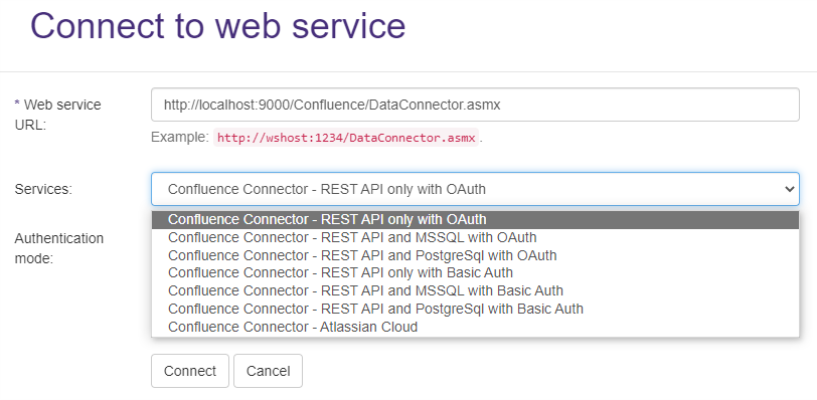Click the Services dropdown chevron arrow
Viewport: 817px width, 400px height.
point(789,189)
